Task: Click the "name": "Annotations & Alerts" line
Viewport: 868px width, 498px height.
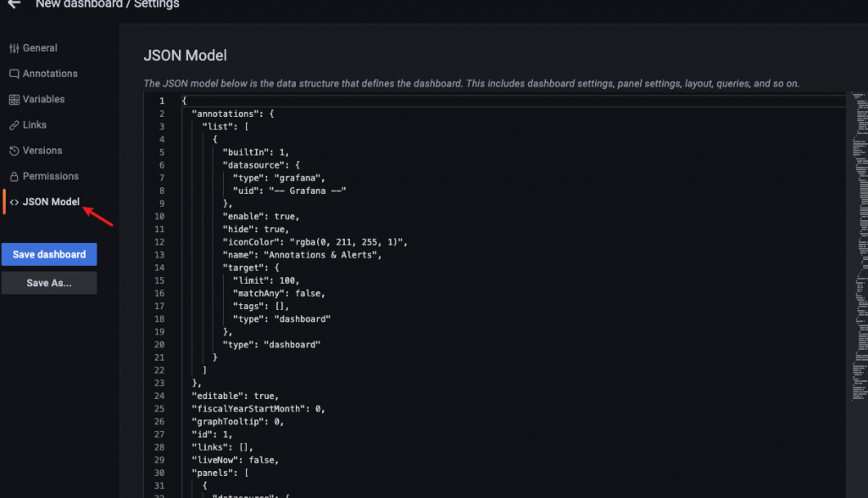Action: point(303,255)
